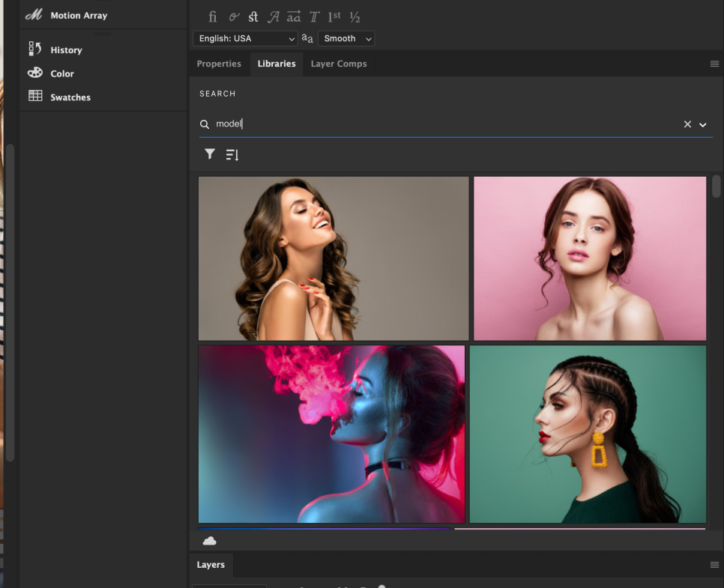The width and height of the screenshot is (724, 588).
Task: Click the filter funnel icon in Libraries
Action: [210, 154]
